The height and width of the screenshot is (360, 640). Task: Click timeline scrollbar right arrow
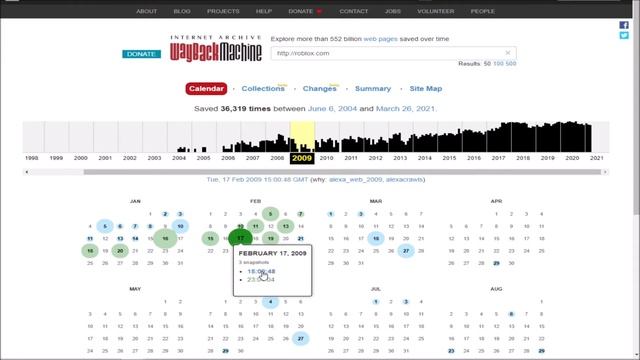click(605, 172)
